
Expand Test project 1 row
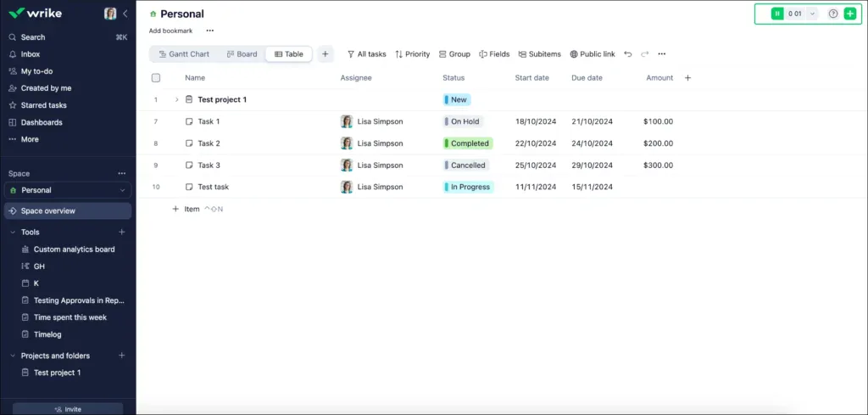[x=177, y=99]
